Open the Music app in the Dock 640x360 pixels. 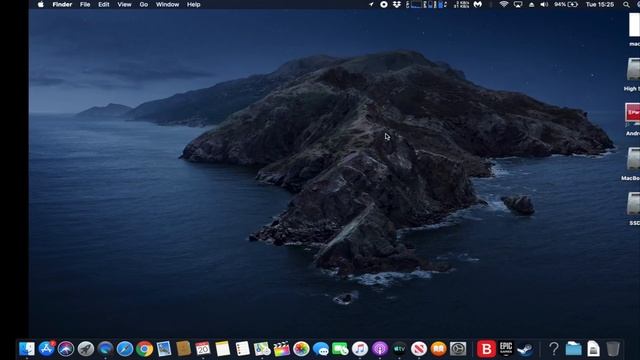click(x=360, y=349)
